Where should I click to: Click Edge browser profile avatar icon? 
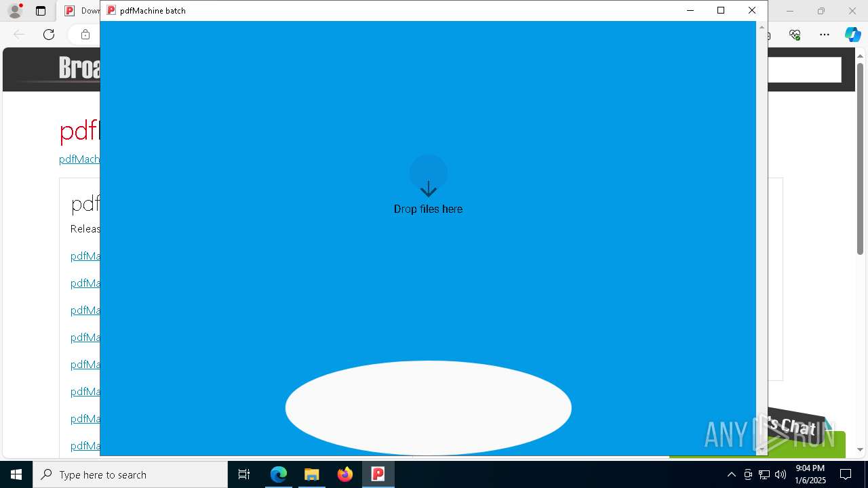pyautogui.click(x=15, y=11)
